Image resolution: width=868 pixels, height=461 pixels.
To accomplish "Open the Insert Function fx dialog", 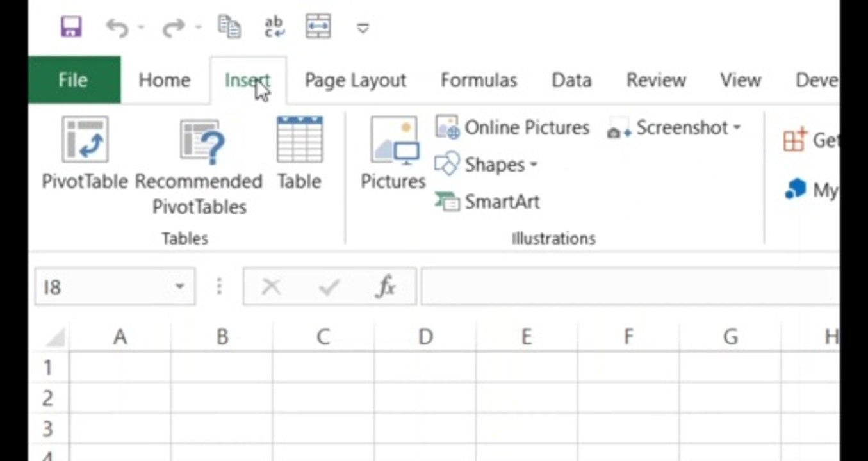I will [x=386, y=287].
